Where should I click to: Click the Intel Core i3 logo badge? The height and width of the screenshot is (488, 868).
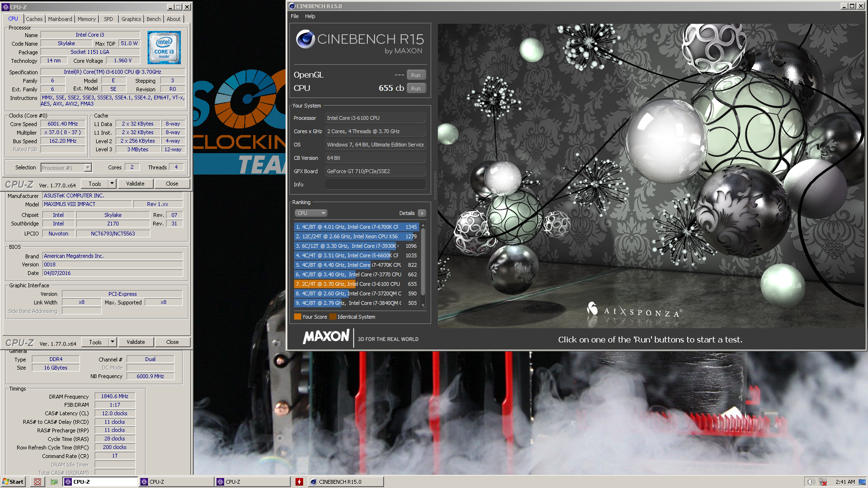point(164,48)
